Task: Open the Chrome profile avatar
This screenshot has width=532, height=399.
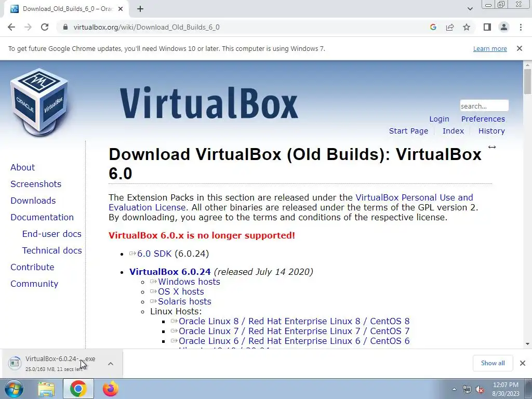Action: (x=504, y=27)
